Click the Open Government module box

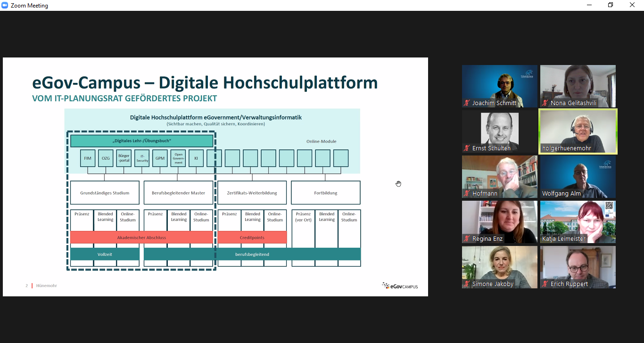pyautogui.click(x=178, y=158)
